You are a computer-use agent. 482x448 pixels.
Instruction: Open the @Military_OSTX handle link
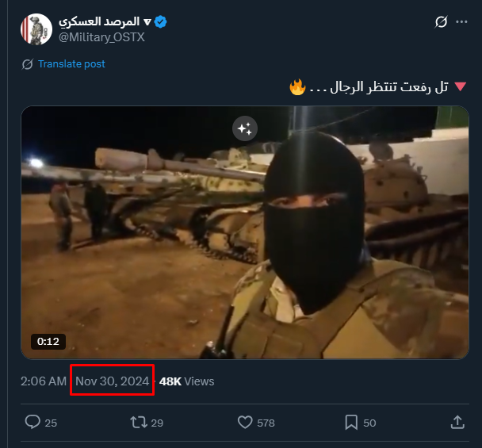point(101,37)
